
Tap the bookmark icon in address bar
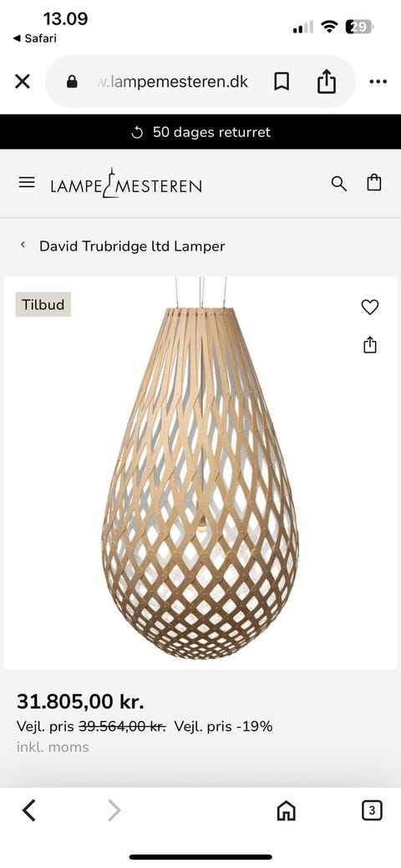coord(282,82)
